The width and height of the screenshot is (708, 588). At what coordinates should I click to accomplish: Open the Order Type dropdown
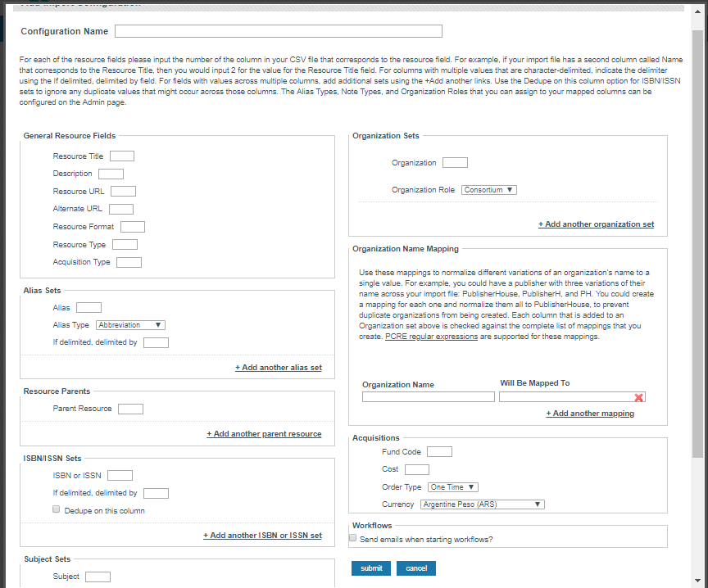coord(453,487)
